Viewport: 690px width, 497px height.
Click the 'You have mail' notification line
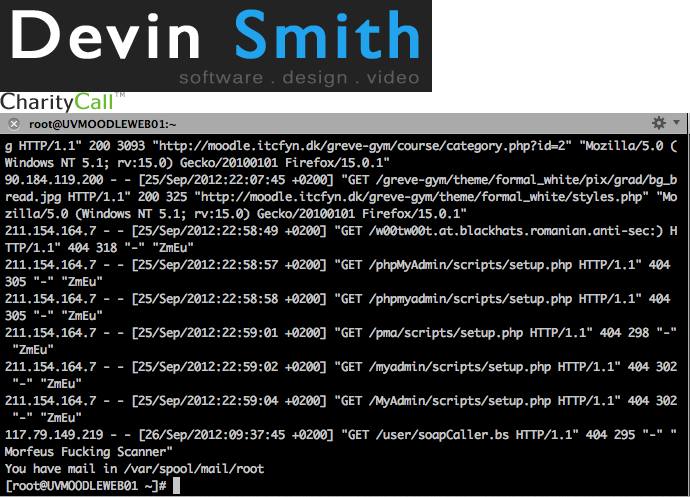(135, 468)
